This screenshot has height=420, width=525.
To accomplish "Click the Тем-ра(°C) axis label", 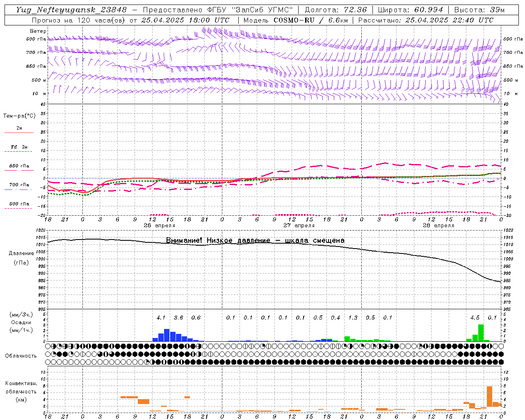I will tap(19, 116).
